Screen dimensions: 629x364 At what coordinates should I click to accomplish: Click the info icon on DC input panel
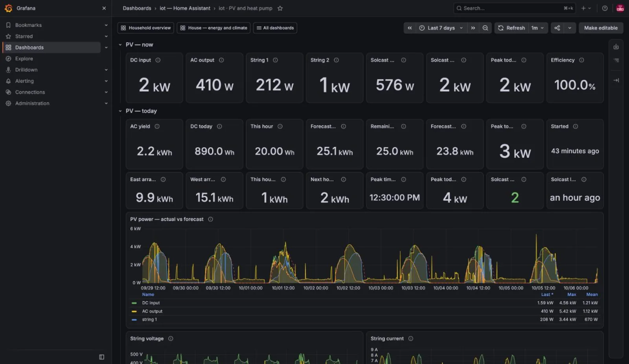tap(158, 60)
